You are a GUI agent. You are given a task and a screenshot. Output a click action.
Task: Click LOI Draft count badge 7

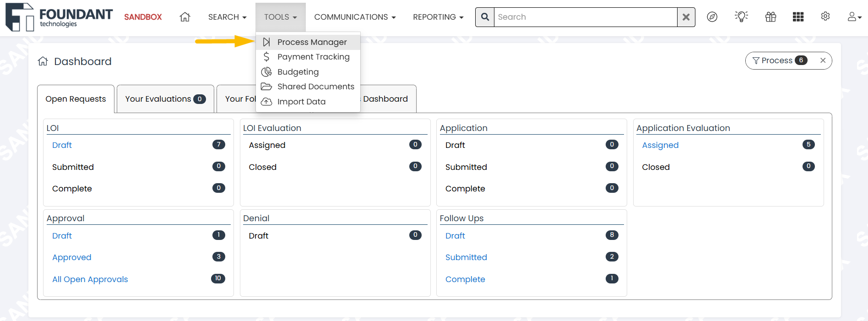coord(219,145)
